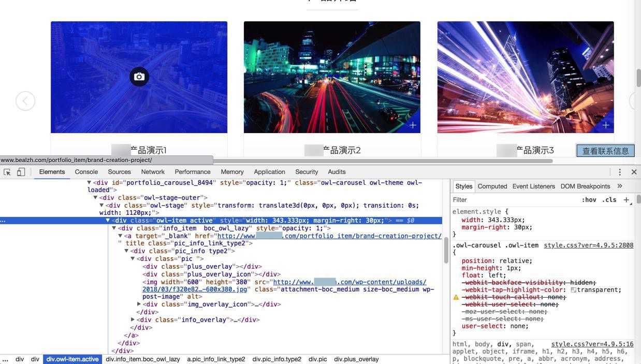Click the ellipsis at breadcrumb start
Screen dimensions: 641x364
(x=5, y=359)
